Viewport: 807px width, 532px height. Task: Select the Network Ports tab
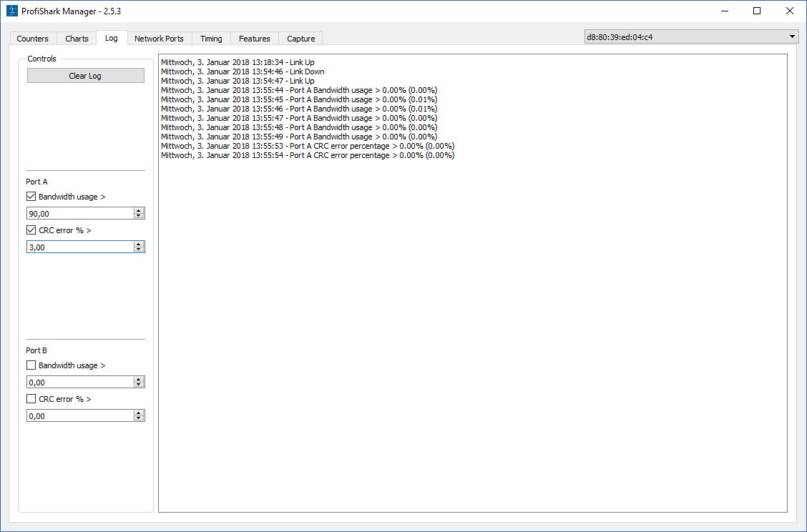159,39
